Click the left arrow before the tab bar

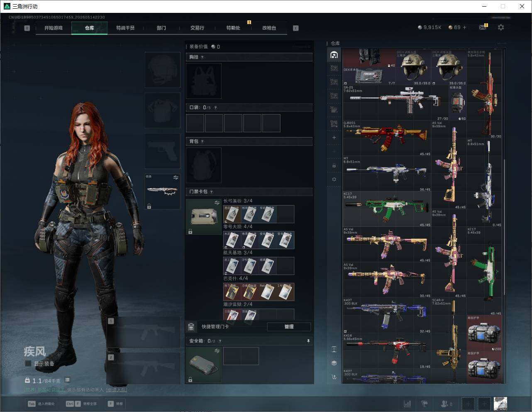tap(27, 28)
